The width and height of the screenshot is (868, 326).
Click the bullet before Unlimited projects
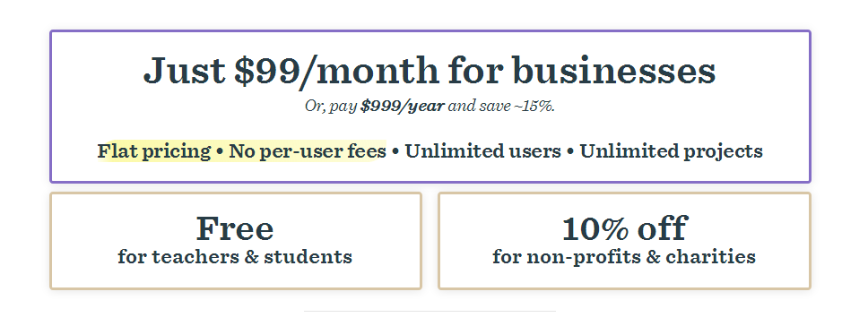click(x=570, y=152)
